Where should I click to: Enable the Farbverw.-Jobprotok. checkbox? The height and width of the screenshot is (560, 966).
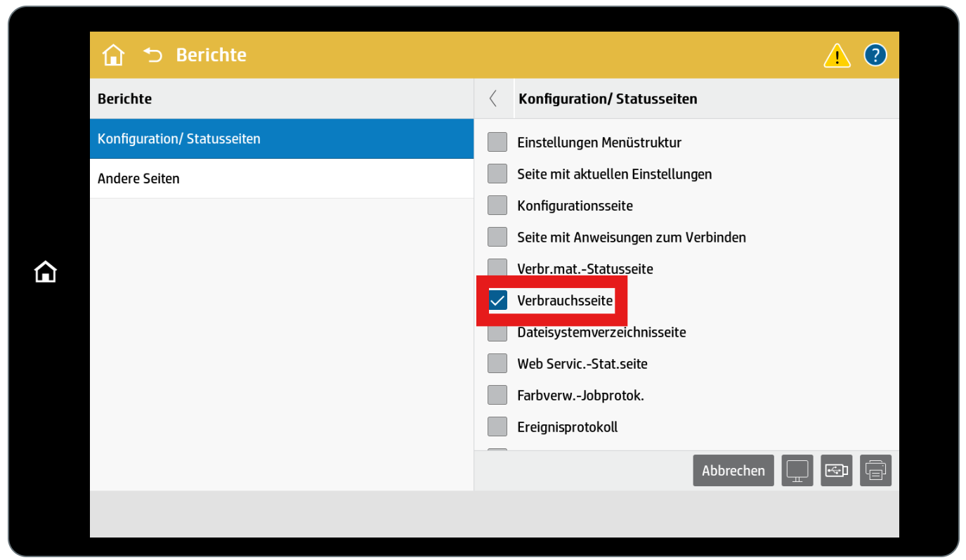[497, 394]
